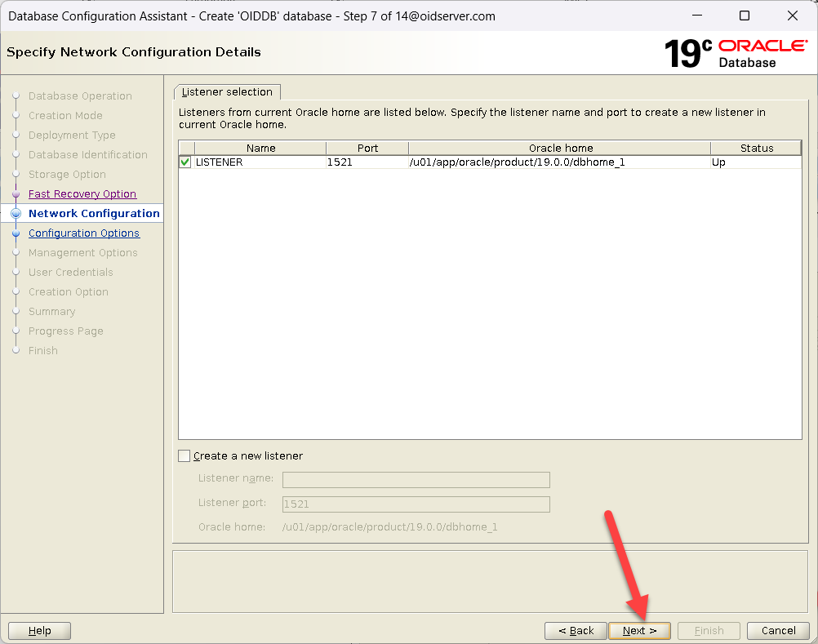Click the Listener port input field
This screenshot has width=818, height=644.
[416, 504]
